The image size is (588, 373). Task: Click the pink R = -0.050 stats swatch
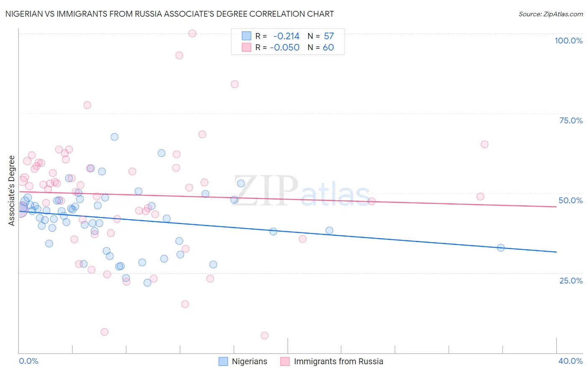pos(247,47)
